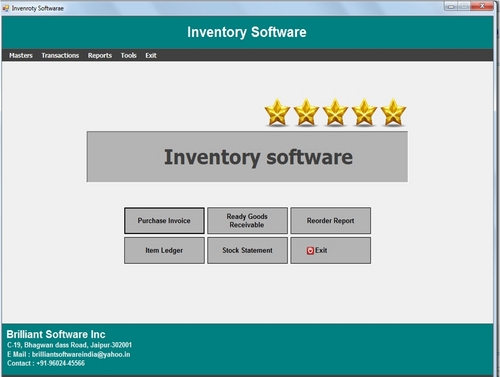The width and height of the screenshot is (500, 377).
Task: Open the Reports menu
Action: 100,55
